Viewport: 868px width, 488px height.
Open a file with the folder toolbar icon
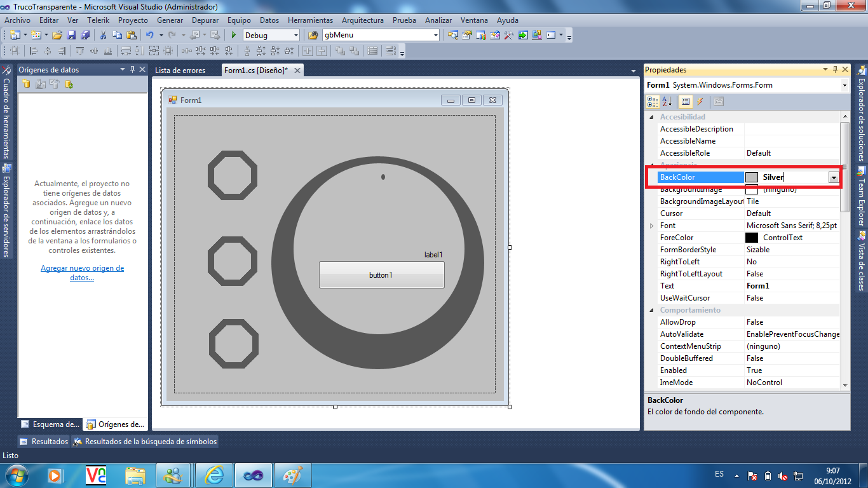click(x=56, y=36)
